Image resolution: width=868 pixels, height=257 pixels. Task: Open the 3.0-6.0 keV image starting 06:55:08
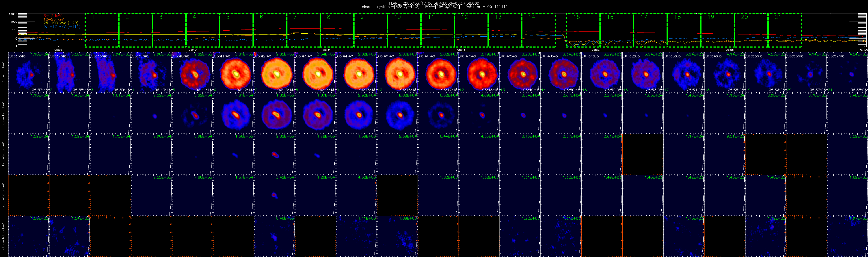point(766,72)
